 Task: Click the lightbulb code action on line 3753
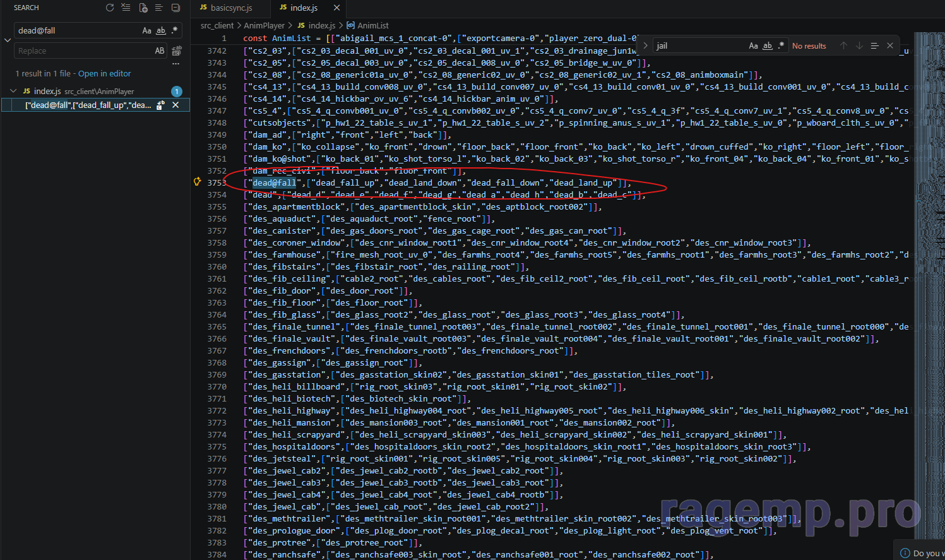click(x=198, y=182)
